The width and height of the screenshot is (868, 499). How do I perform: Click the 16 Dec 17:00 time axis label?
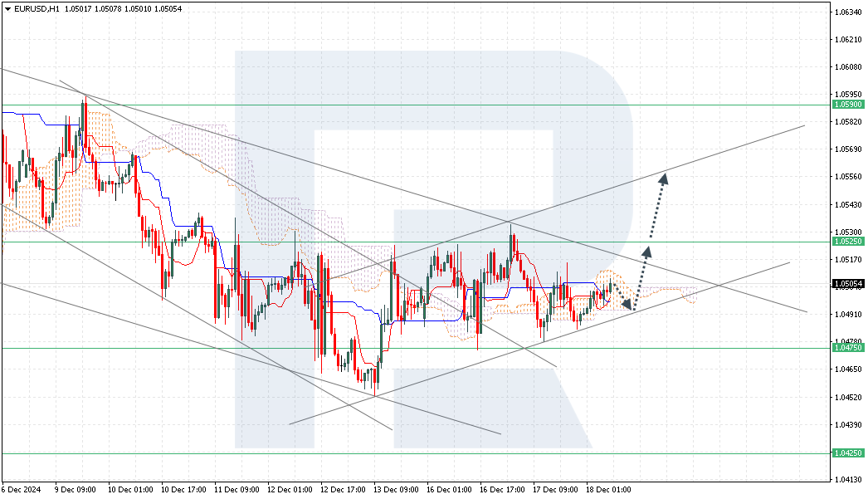pyautogui.click(x=503, y=490)
